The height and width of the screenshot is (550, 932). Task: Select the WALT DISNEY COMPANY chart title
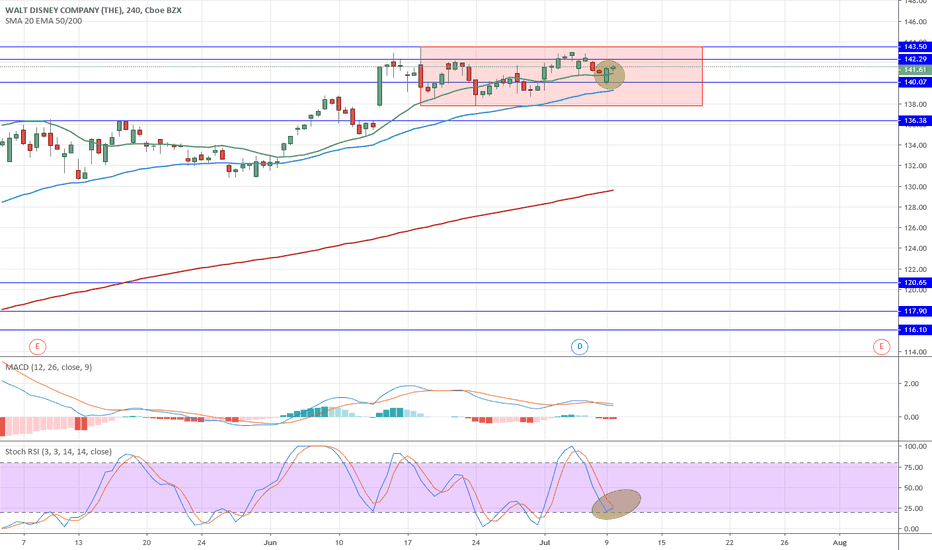(94, 10)
